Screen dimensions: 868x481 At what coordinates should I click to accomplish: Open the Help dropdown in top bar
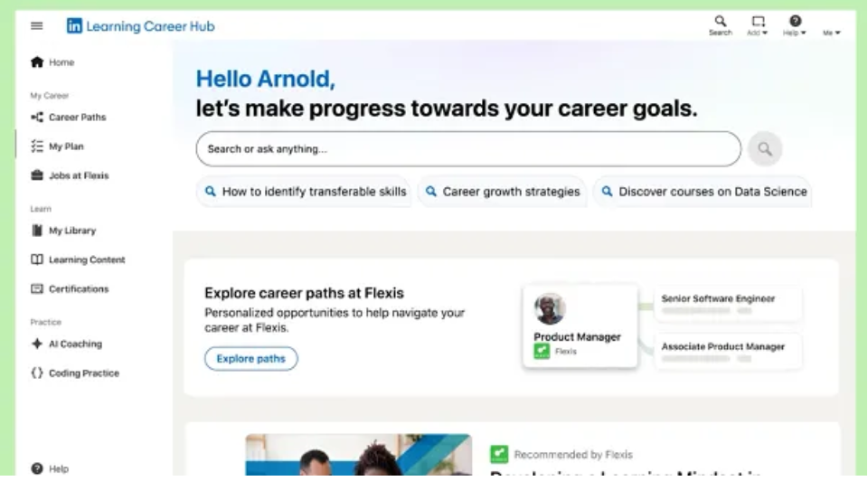coord(795,25)
